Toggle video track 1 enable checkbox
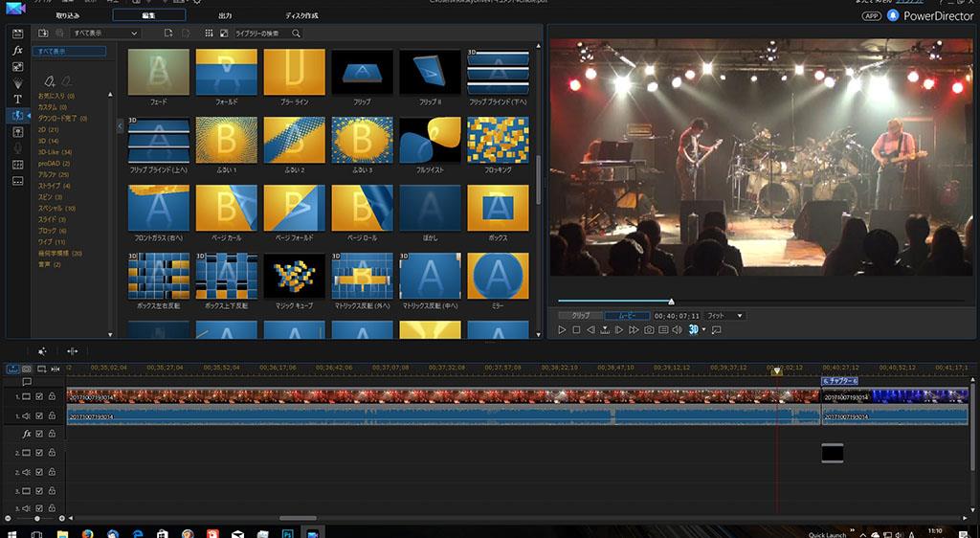This screenshot has width=980, height=538. 39,396
